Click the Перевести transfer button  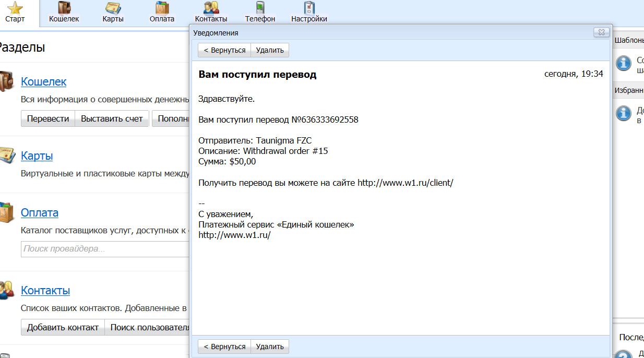pos(48,118)
